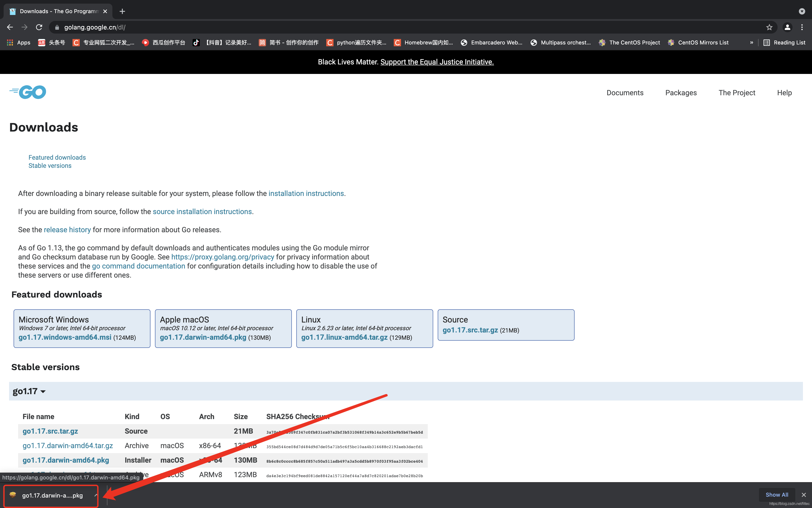Close the Downloads Go tab
The width and height of the screenshot is (812, 508).
(105, 11)
